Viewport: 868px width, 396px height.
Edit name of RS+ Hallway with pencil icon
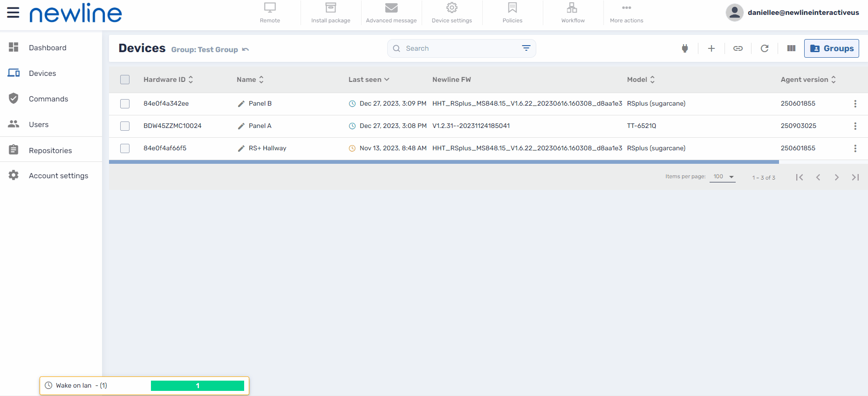pyautogui.click(x=241, y=148)
